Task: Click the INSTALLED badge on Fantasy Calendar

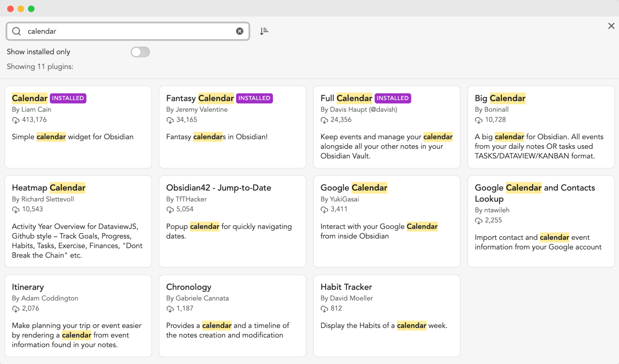Action: (254, 98)
